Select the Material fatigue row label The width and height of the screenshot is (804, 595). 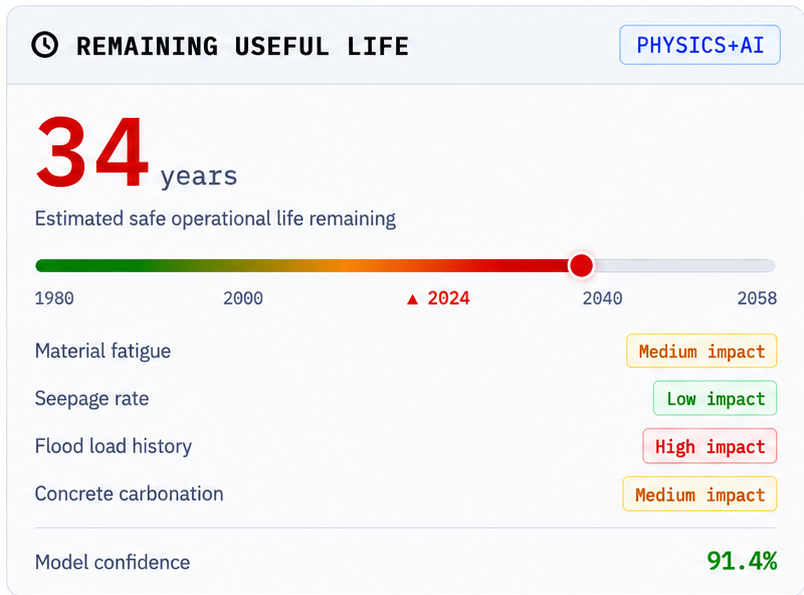[x=103, y=351]
